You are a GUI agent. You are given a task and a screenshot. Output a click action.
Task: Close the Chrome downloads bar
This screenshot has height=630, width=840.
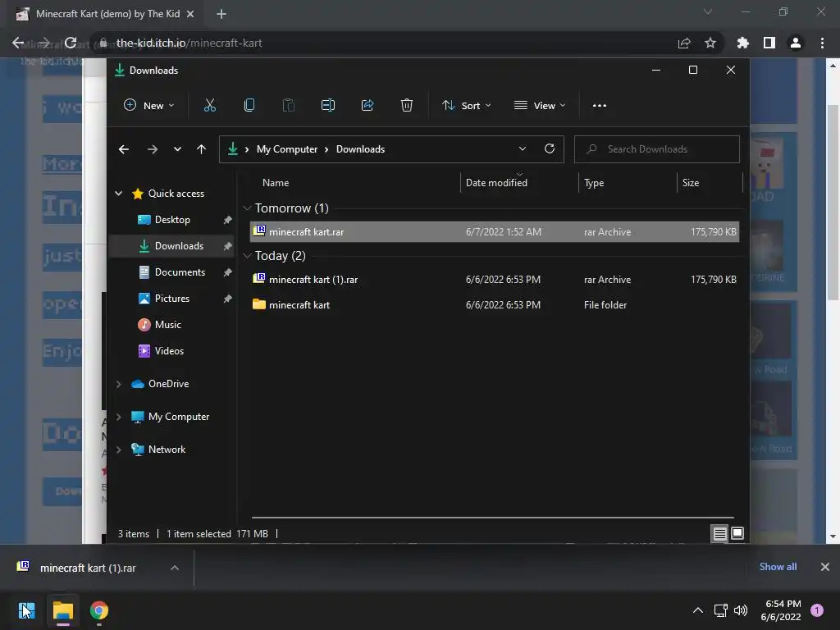coord(825,567)
